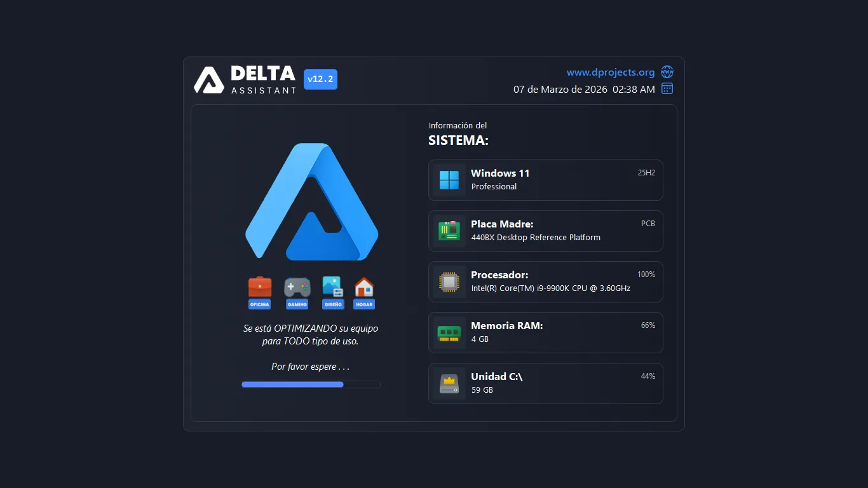Click the "Windows 11" title text

point(500,173)
